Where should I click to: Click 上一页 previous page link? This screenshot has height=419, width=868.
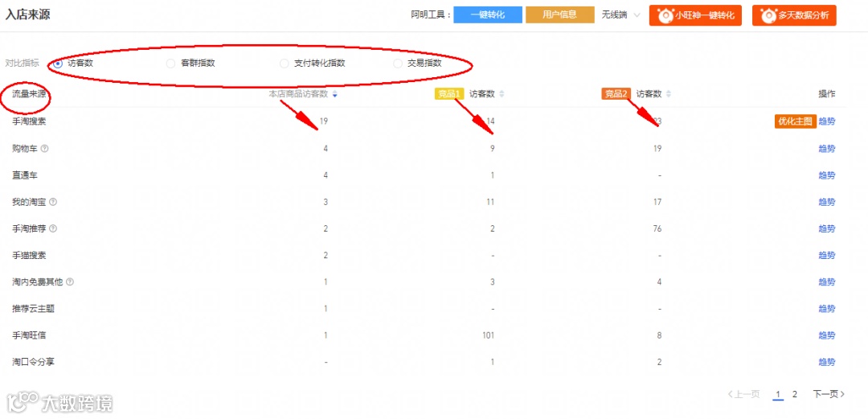743,394
